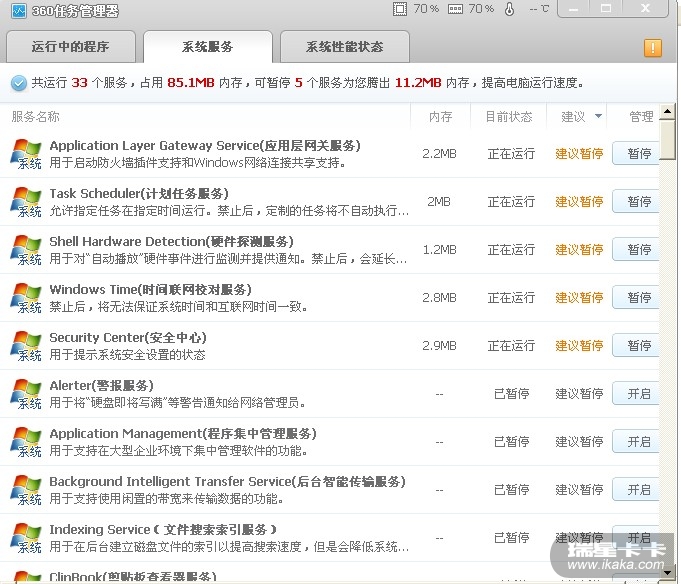Start the Application Management service

[636, 442]
